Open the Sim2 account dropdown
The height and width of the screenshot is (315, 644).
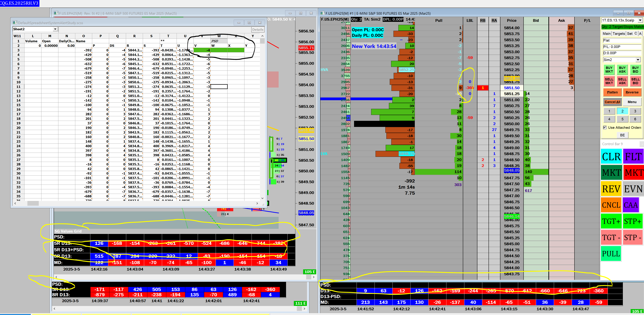[638, 60]
